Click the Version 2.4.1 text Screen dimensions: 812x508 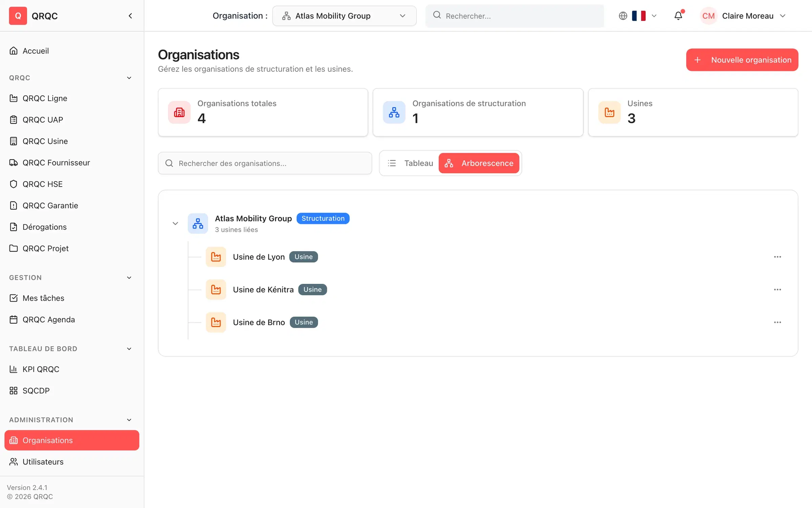click(27, 488)
